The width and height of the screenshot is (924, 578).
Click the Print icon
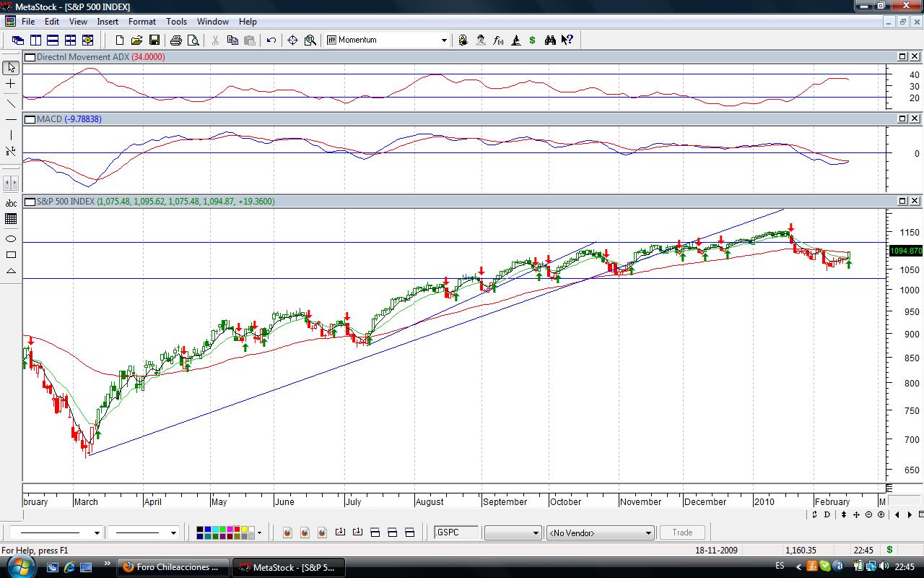(175, 40)
